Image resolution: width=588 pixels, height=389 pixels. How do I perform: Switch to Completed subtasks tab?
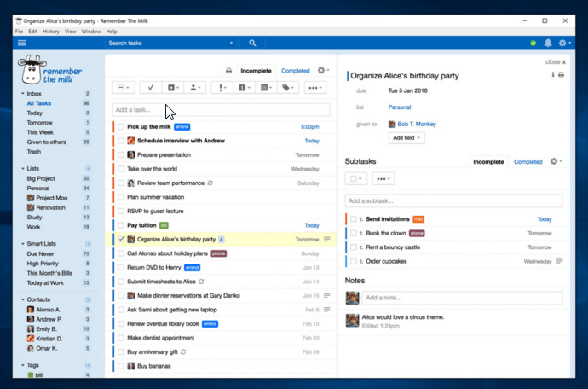[528, 162]
